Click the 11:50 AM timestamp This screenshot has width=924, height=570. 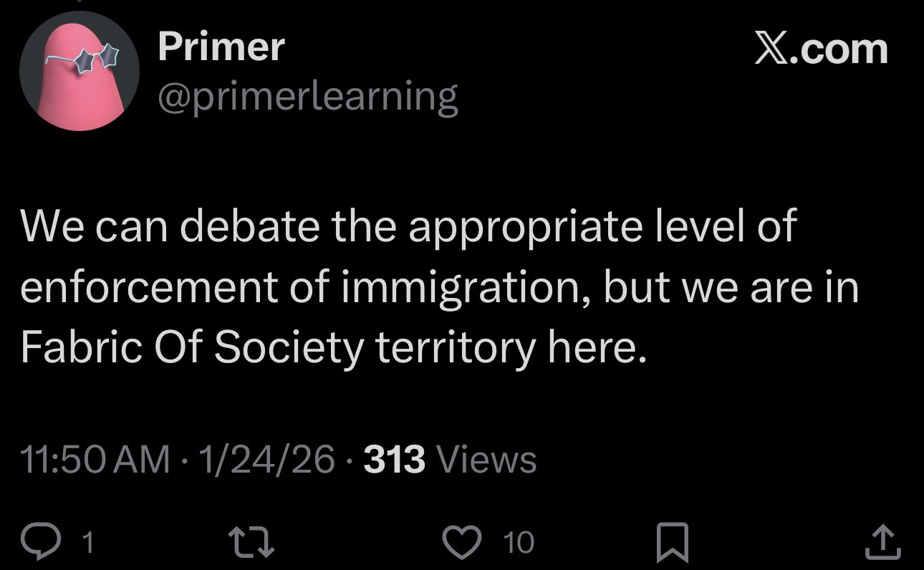tap(95, 460)
